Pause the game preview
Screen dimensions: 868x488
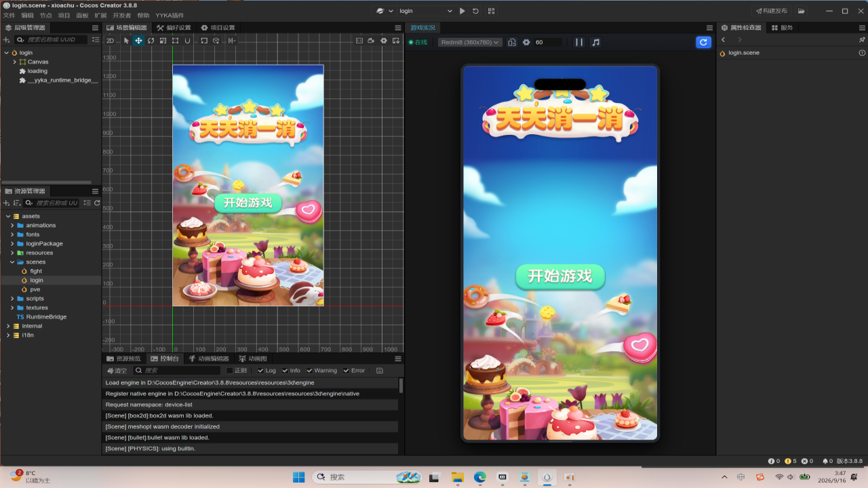point(579,42)
